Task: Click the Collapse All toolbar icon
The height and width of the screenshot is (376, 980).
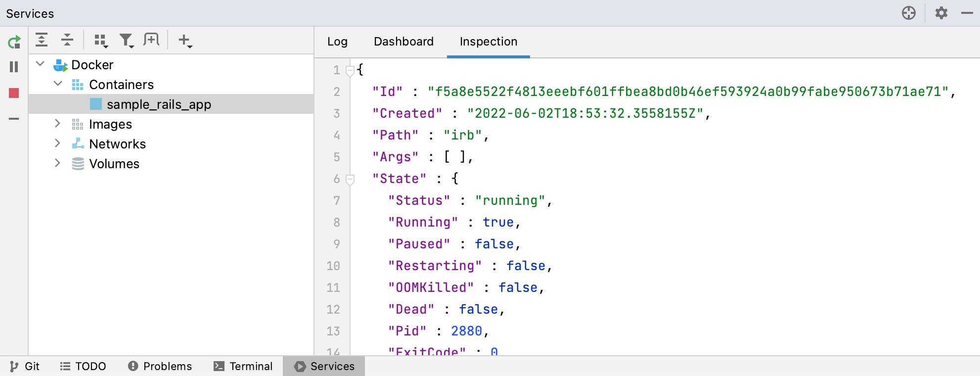Action: [x=67, y=40]
